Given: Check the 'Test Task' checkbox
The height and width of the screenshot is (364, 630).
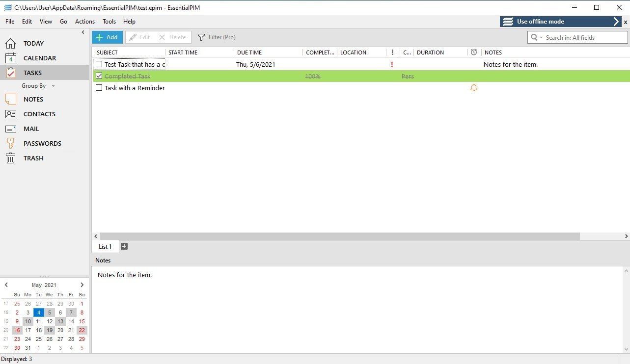Looking at the screenshot, I should (99, 64).
